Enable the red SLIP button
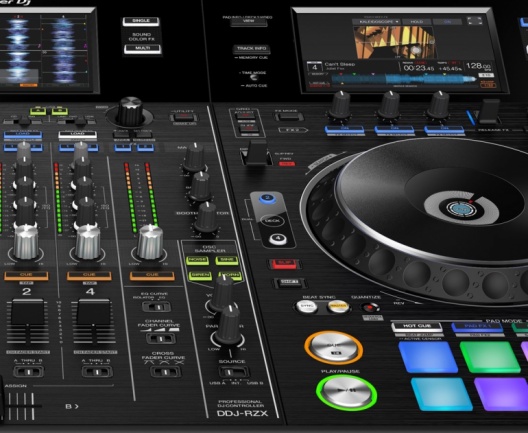This screenshot has height=433, width=528. (284, 264)
